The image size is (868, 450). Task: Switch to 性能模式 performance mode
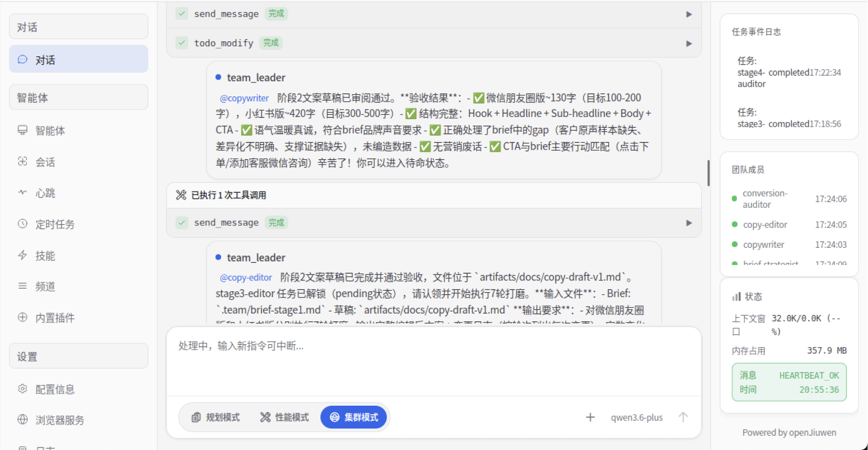pos(284,417)
